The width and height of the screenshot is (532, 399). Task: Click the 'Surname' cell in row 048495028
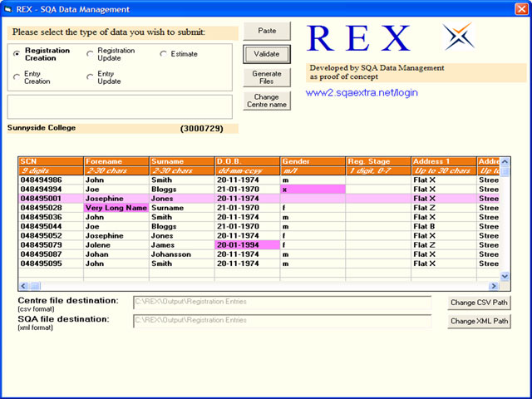(182, 208)
